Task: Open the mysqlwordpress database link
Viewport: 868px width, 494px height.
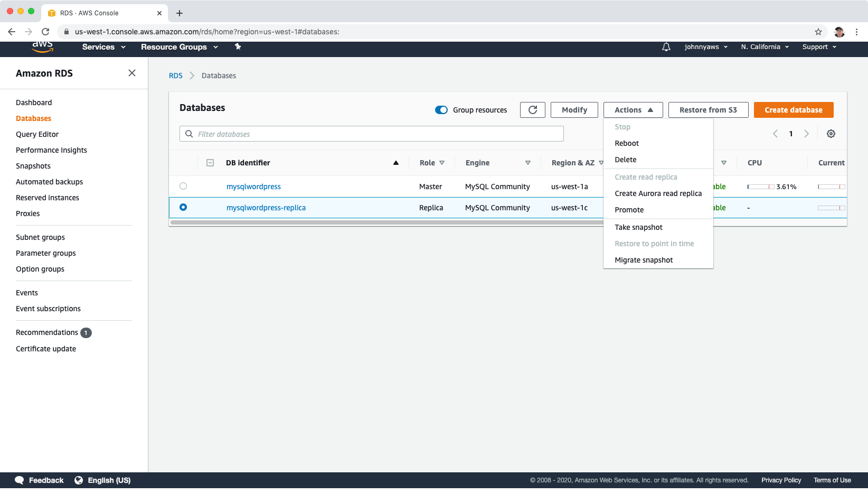Action: (253, 187)
